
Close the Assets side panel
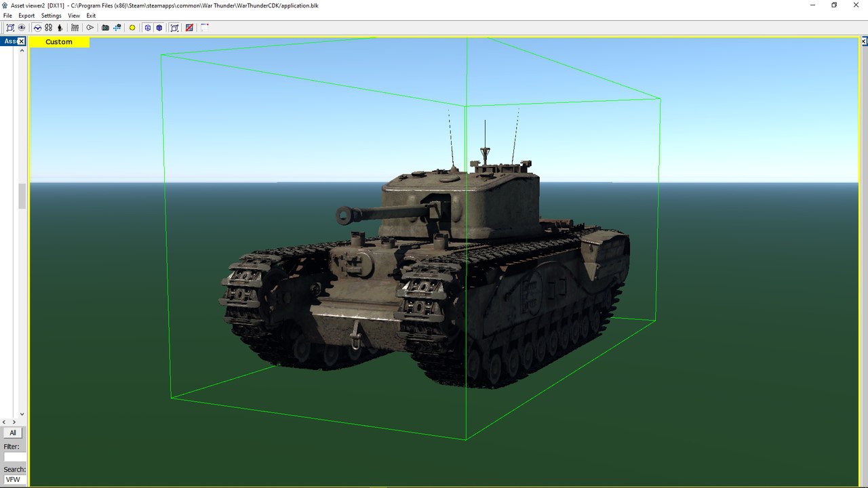[21, 41]
